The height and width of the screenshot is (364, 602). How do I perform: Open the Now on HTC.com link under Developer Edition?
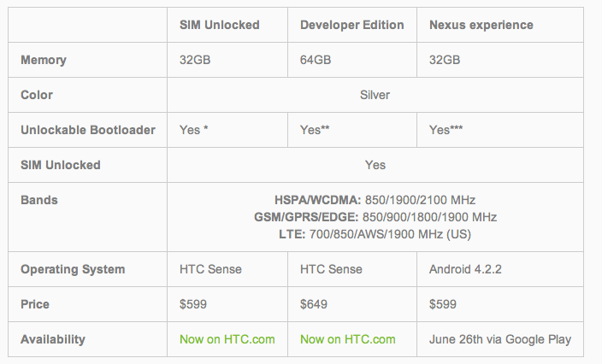click(x=348, y=339)
